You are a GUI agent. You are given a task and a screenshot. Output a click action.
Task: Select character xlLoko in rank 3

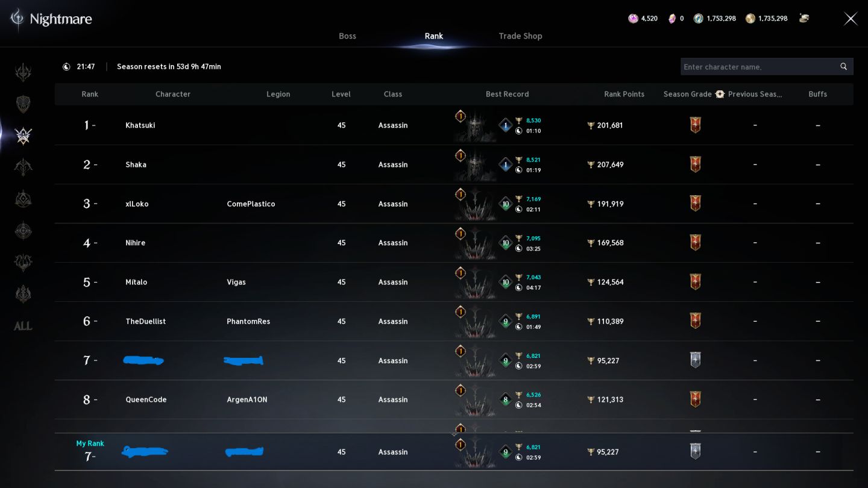(x=137, y=204)
